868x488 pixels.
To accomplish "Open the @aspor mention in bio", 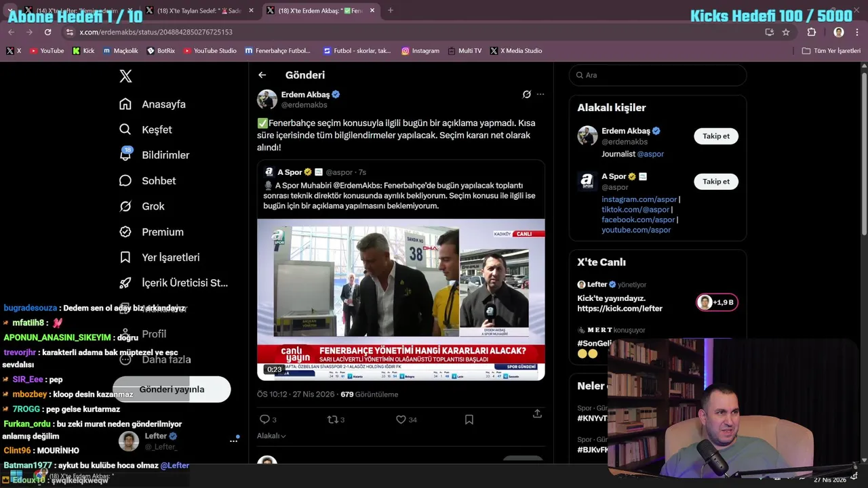I will coord(650,154).
